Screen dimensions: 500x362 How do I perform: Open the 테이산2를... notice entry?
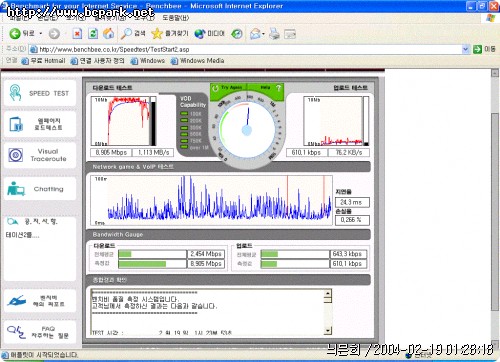coord(22,235)
